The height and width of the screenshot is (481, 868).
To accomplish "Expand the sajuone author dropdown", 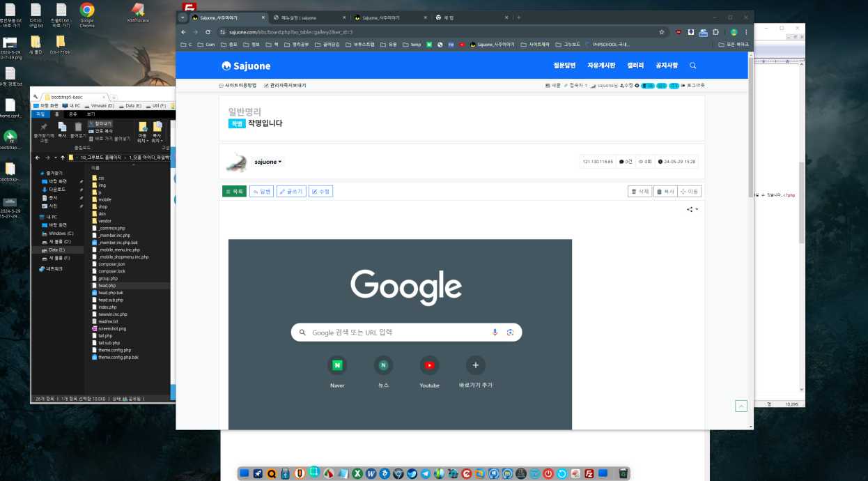I will coord(268,162).
